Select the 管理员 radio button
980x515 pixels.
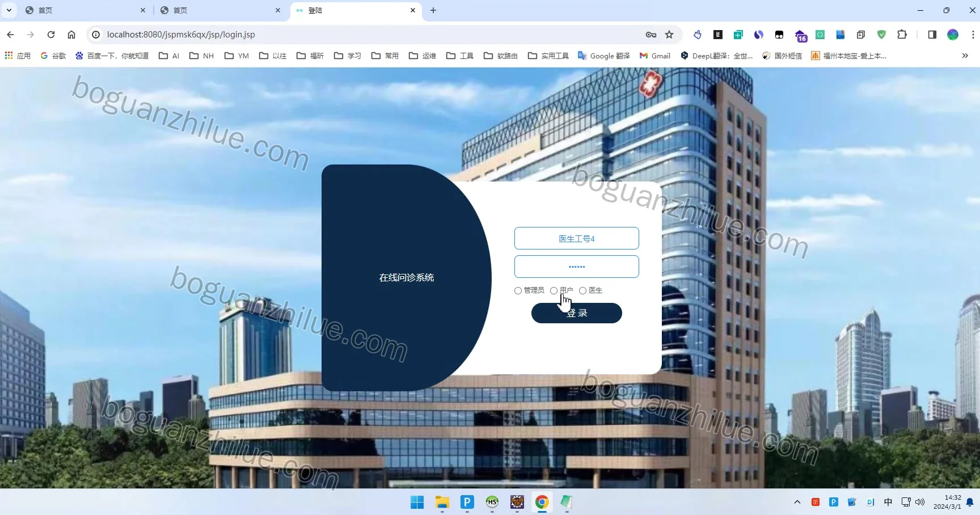518,290
